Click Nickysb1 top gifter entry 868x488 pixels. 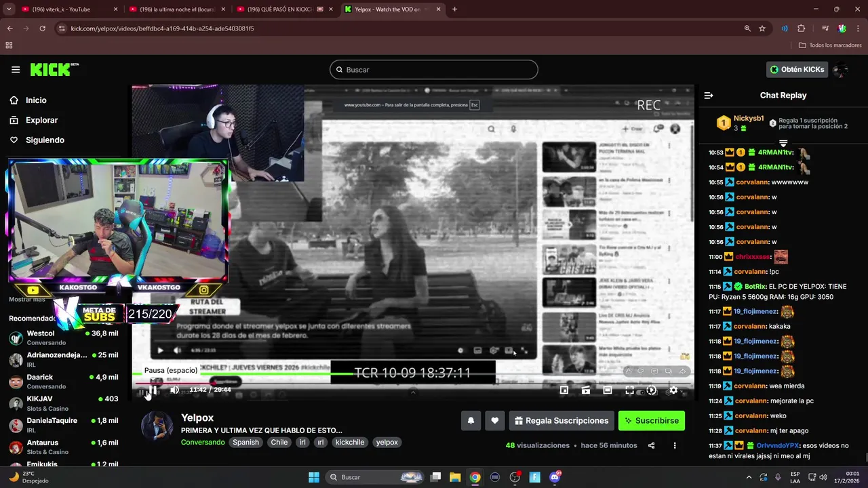point(741,123)
